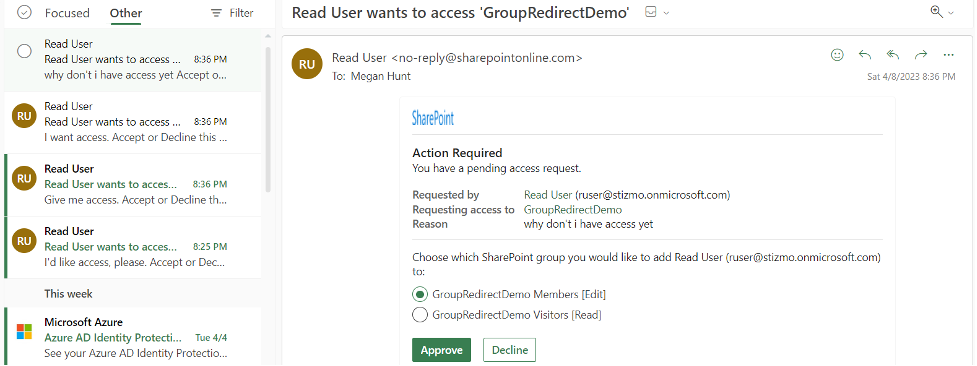Image resolution: width=977 pixels, height=366 pixels.
Task: Click the Reply all icon
Action: [893, 55]
